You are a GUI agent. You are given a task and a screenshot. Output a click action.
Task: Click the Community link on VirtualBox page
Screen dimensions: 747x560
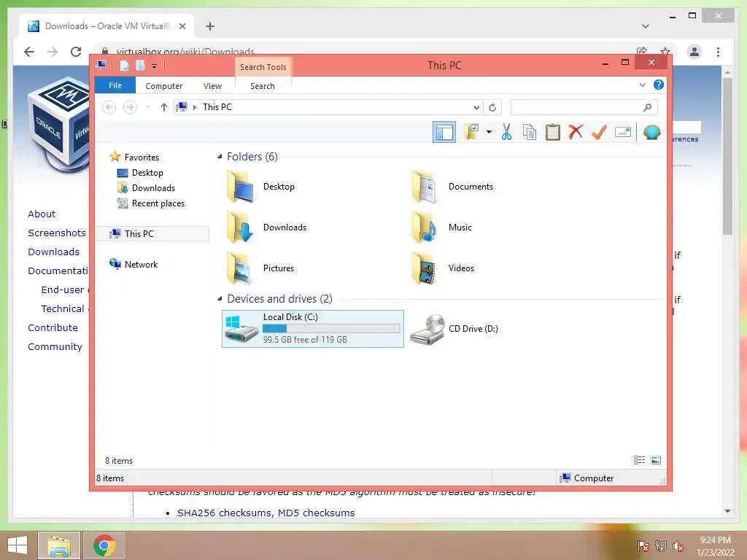pos(55,346)
